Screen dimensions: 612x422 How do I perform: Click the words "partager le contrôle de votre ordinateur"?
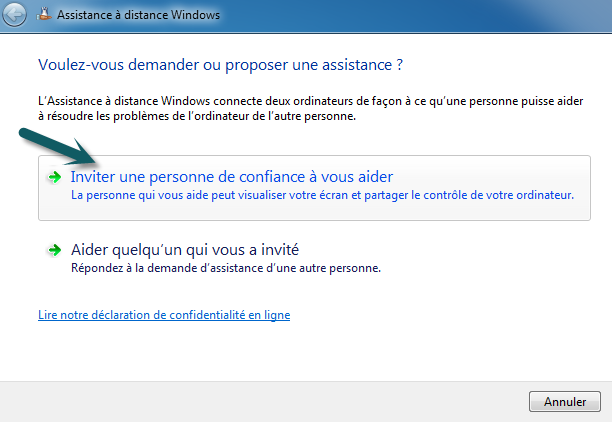(478, 196)
